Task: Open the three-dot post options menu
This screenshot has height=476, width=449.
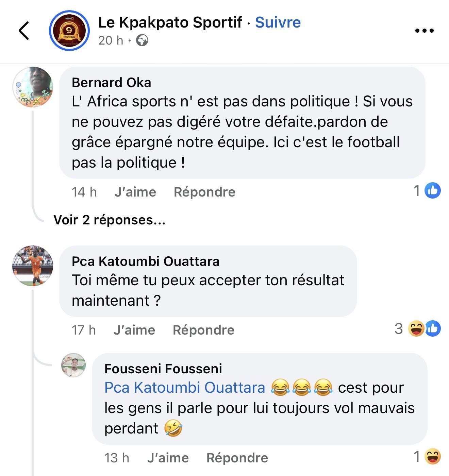Action: tap(425, 31)
